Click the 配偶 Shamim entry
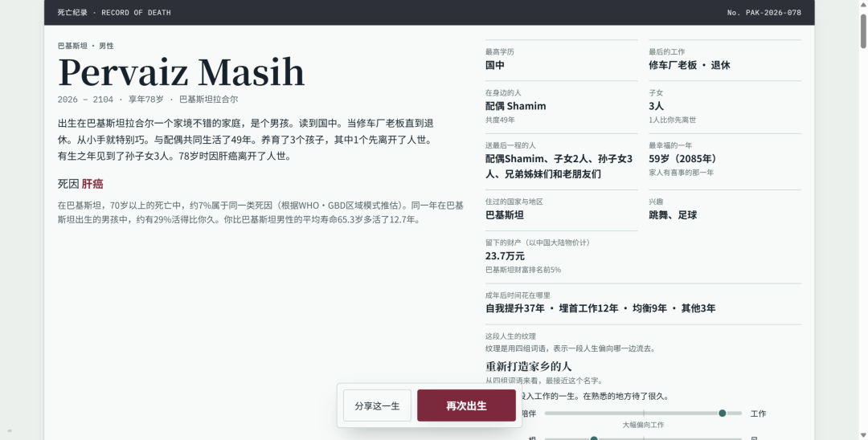 pos(515,105)
